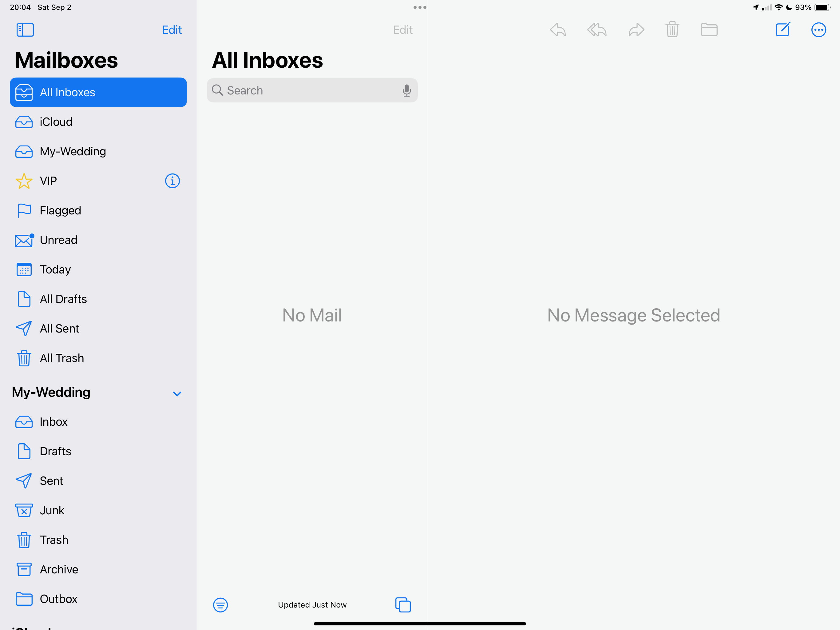
Task: Open the Flagged mailbox
Action: click(98, 210)
